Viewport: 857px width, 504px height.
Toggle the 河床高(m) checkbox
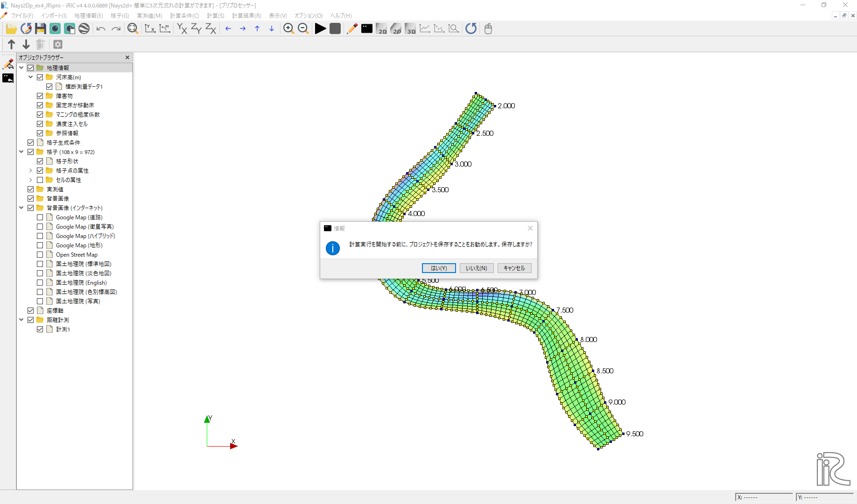40,77
